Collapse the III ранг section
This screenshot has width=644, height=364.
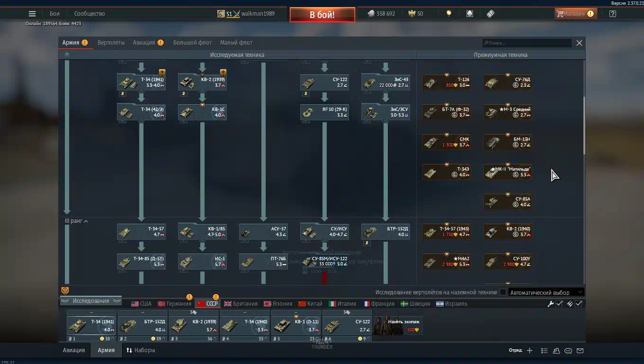point(76,221)
